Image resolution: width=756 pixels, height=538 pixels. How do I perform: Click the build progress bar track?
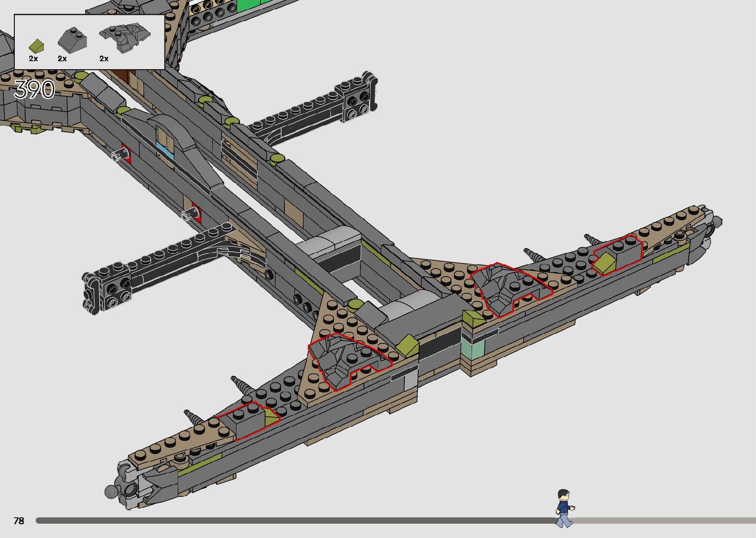click(296, 521)
